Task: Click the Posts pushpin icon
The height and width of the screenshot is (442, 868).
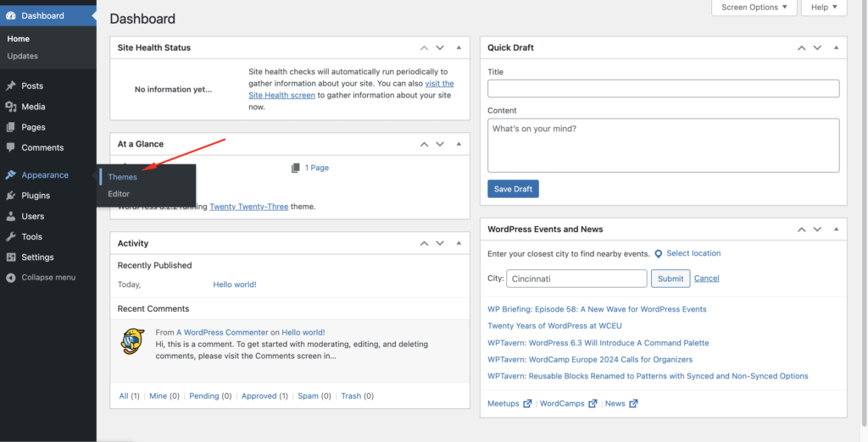Action: point(10,86)
